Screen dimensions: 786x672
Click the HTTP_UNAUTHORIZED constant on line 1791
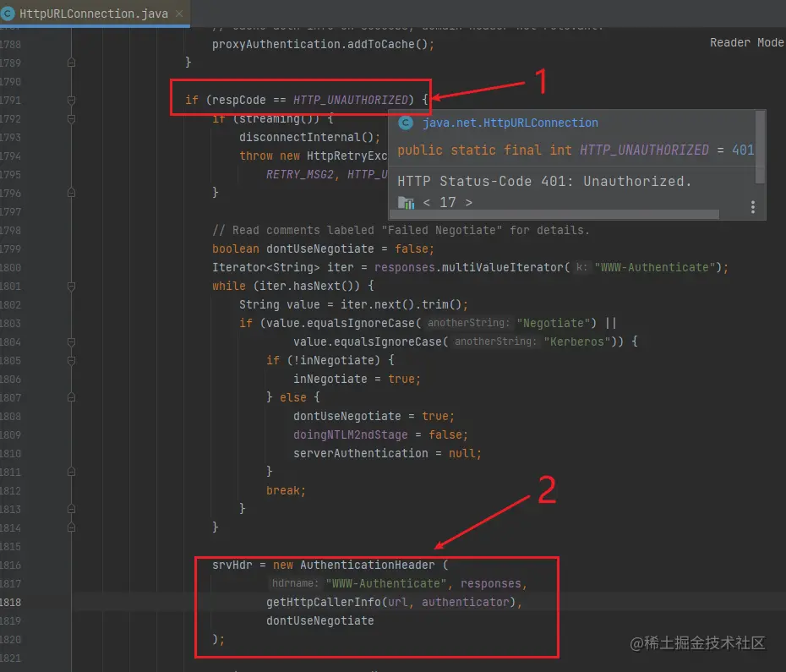[351, 100]
